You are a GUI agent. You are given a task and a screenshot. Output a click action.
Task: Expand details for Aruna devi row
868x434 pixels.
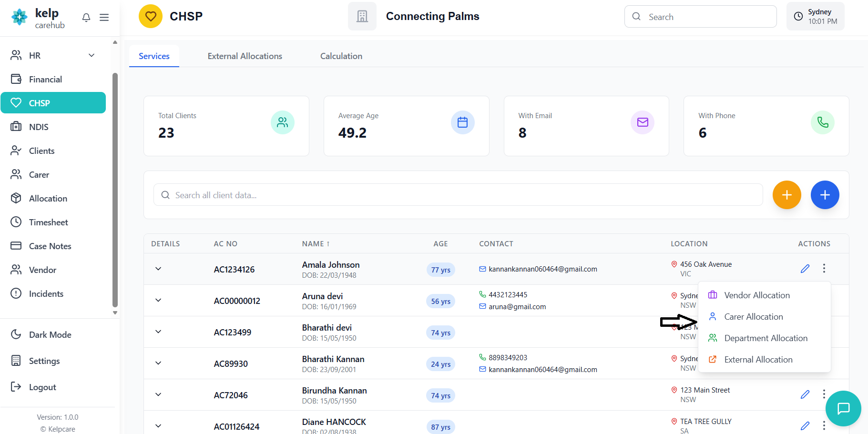tap(158, 300)
